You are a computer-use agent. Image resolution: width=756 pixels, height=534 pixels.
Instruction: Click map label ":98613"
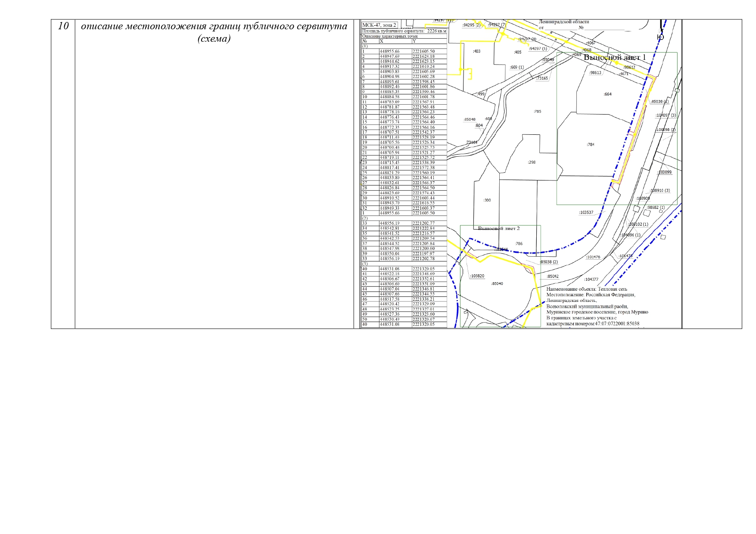(x=595, y=73)
